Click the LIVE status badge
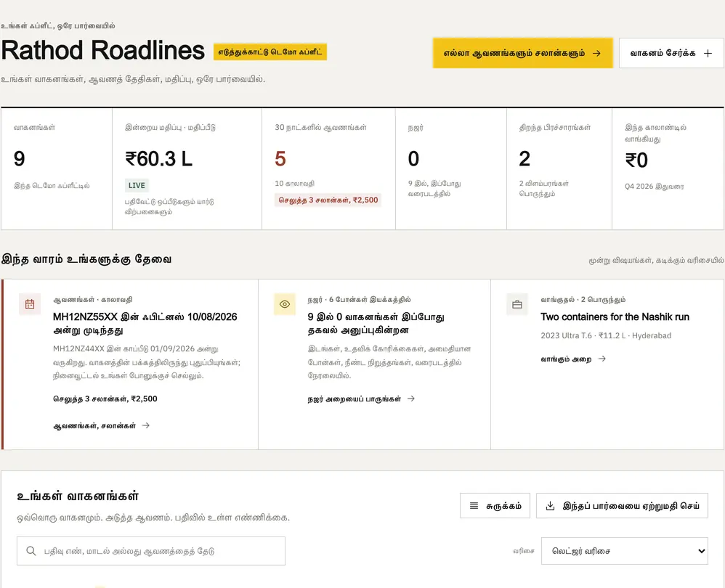725x588 pixels. click(137, 185)
